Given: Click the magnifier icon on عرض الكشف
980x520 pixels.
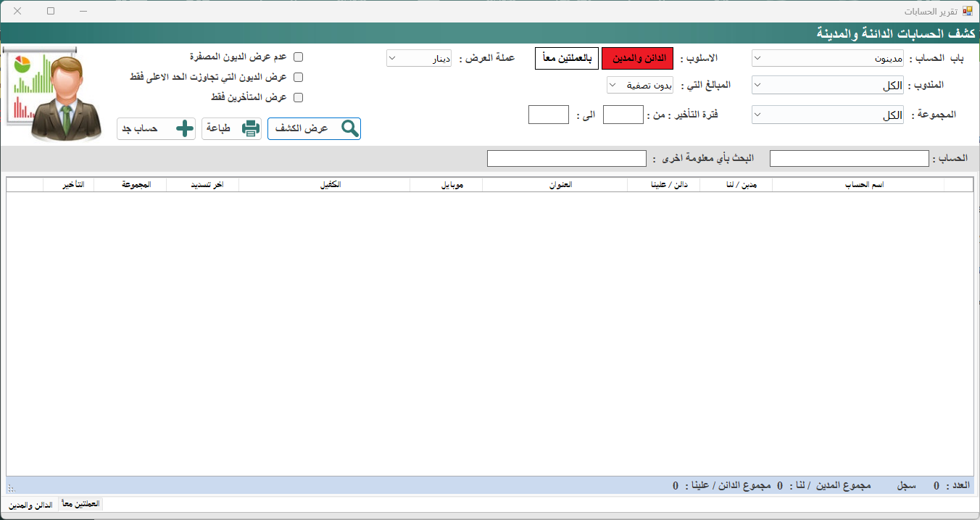Looking at the screenshot, I should click(350, 128).
